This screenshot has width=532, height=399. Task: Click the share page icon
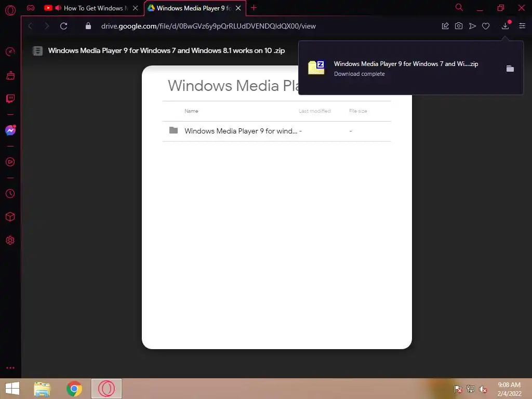click(x=445, y=26)
